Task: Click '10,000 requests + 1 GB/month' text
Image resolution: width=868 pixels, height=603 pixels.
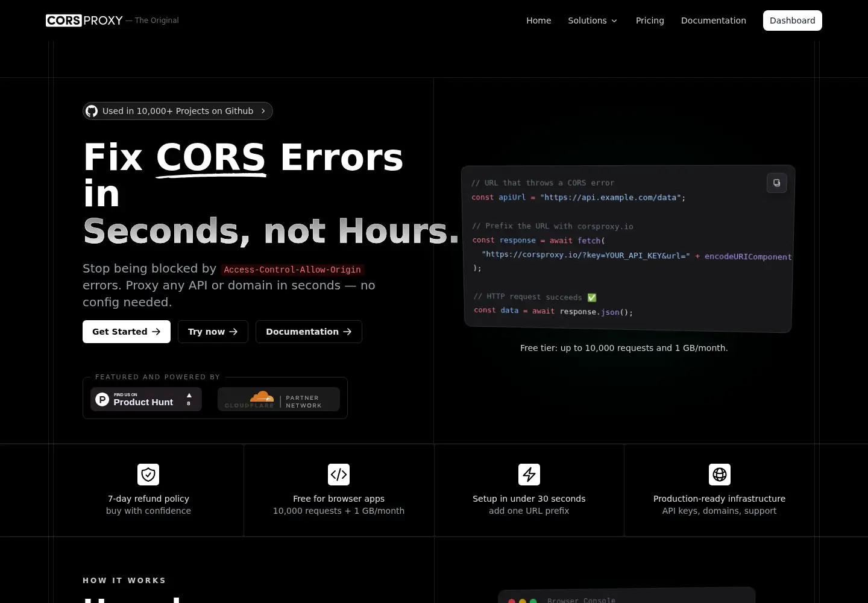Action: [339, 511]
